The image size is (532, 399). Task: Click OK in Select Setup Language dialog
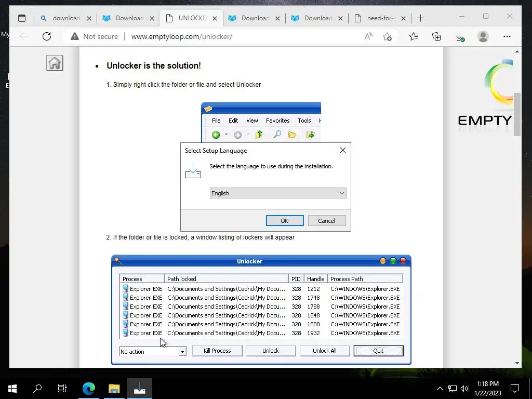coord(285,220)
